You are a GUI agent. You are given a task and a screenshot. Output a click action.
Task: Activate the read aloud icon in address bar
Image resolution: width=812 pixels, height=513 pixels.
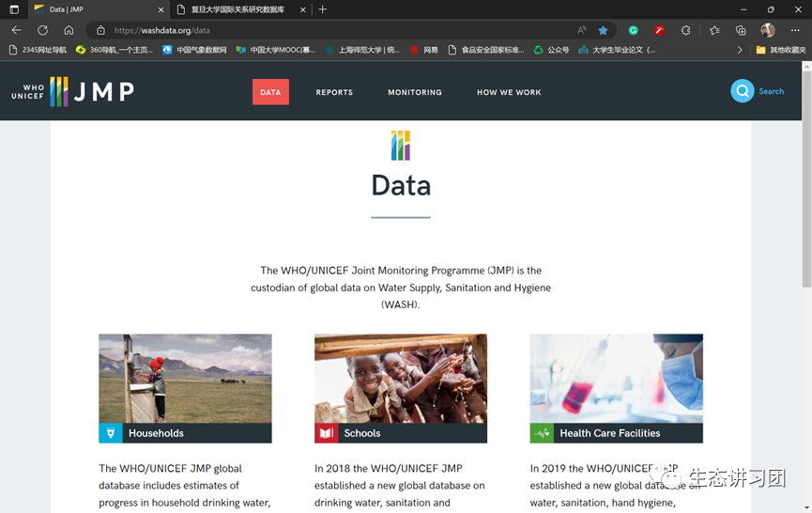[582, 30]
